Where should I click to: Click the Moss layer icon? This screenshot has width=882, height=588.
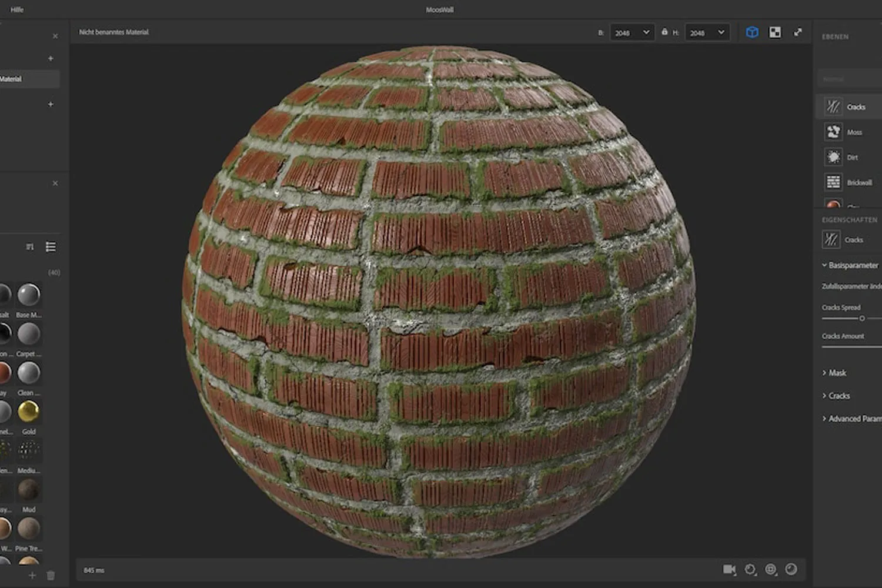tap(833, 132)
